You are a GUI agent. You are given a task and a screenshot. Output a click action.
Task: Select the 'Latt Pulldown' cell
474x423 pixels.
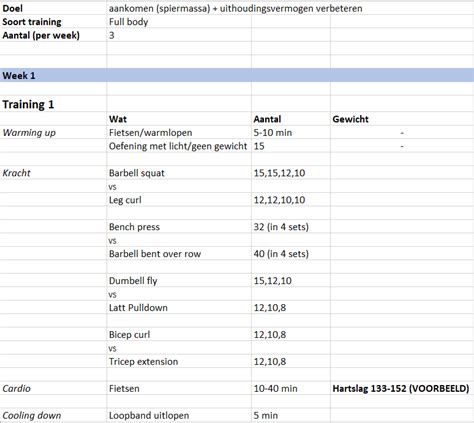179,307
